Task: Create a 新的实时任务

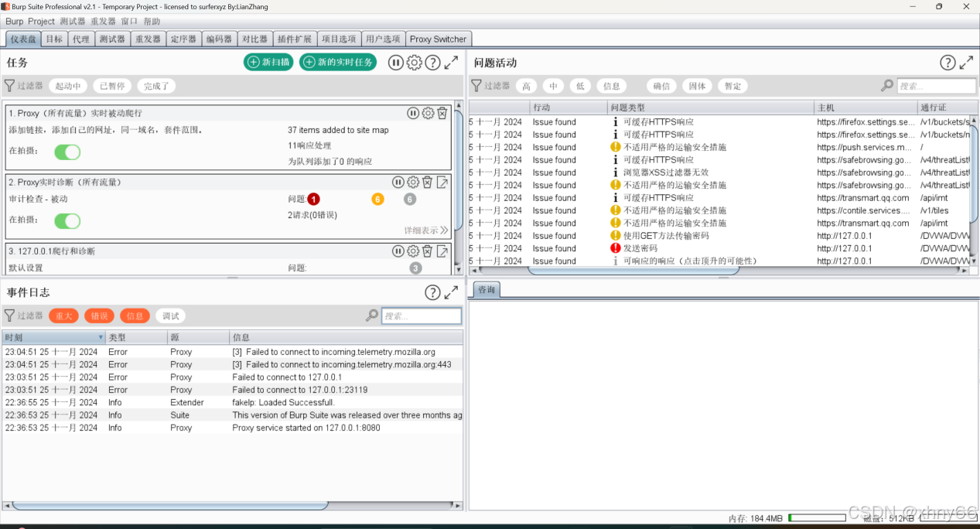Action: 338,62
